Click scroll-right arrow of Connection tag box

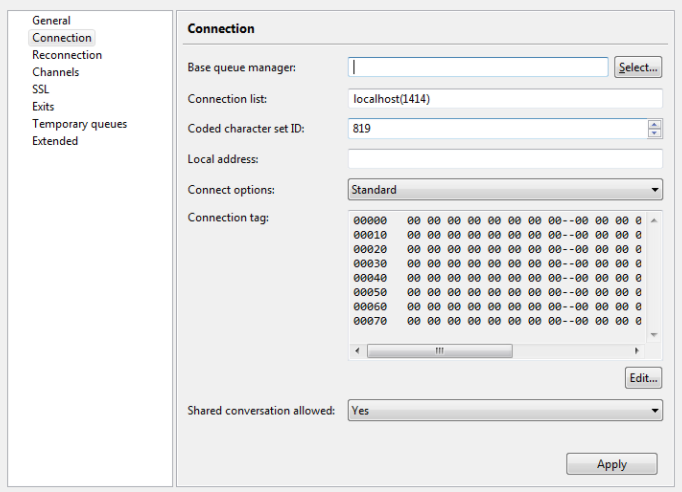pos(637,351)
